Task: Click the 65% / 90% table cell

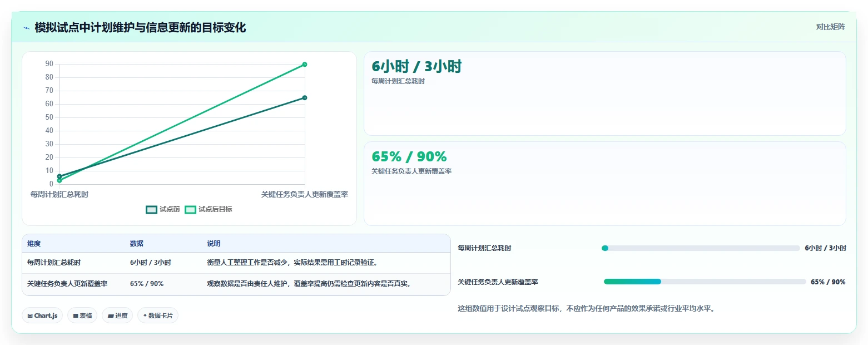Action: click(x=147, y=284)
